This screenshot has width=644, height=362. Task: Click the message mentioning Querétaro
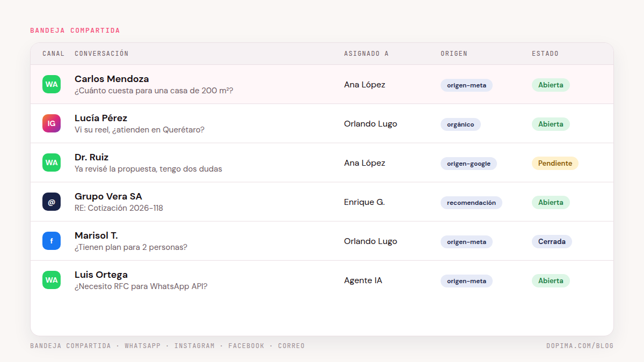140,130
